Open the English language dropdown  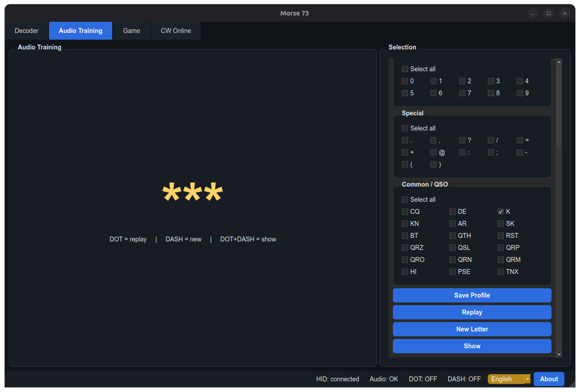click(x=509, y=379)
